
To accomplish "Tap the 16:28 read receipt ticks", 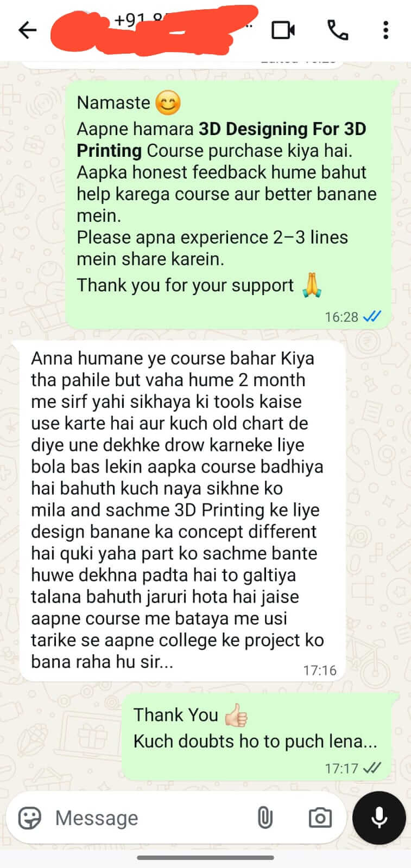I will point(372,316).
